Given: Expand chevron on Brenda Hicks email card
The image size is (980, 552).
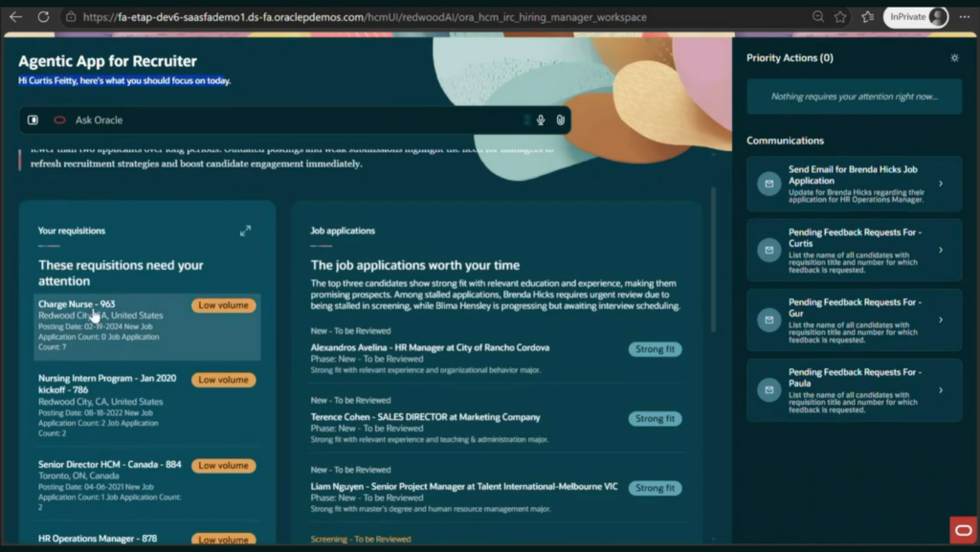Looking at the screenshot, I should (941, 184).
